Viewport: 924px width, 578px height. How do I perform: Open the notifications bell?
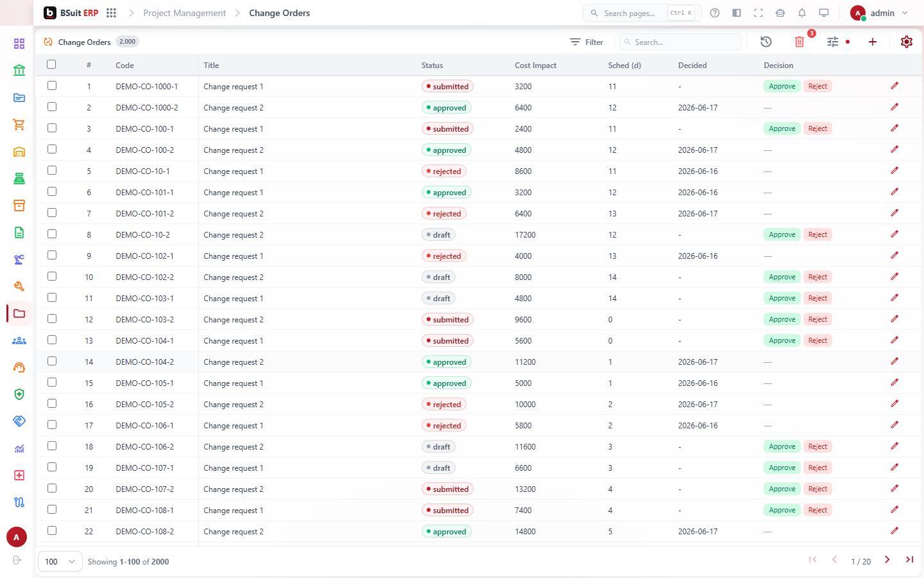[802, 13]
